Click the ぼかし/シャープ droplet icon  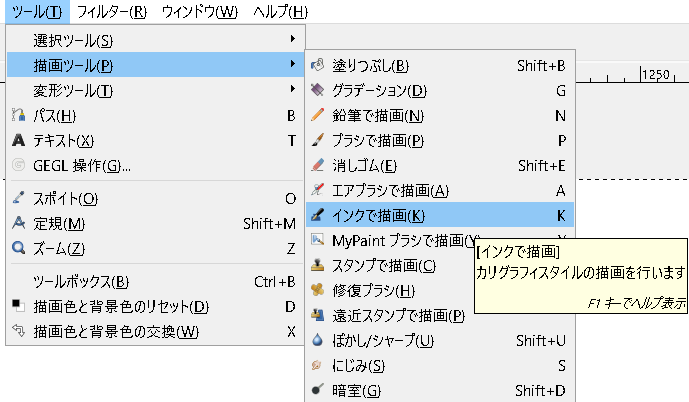[x=317, y=341]
